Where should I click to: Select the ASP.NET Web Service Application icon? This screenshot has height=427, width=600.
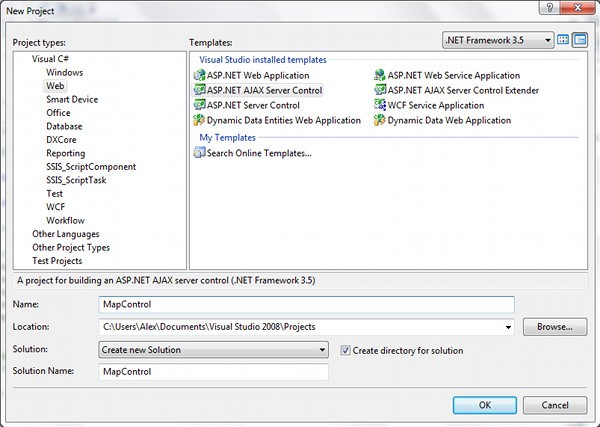coord(380,75)
